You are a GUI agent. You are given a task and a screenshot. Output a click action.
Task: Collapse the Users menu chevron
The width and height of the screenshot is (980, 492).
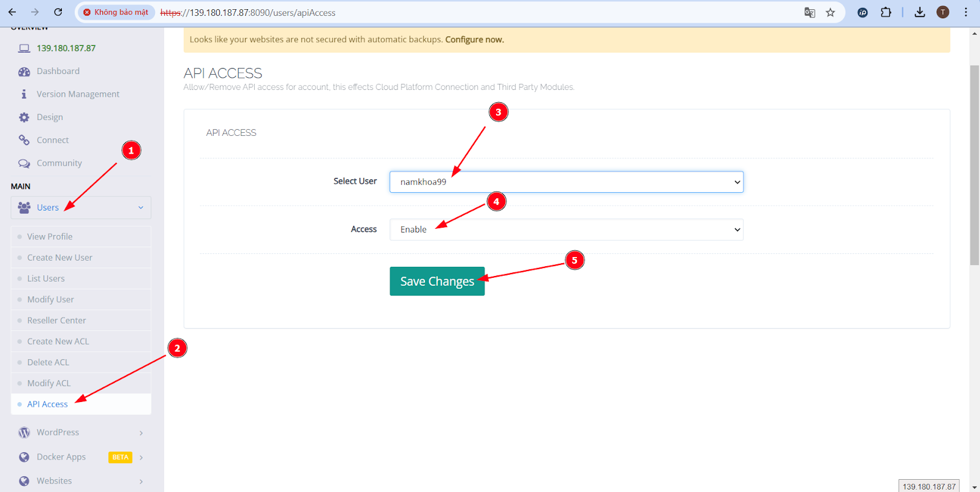point(141,207)
